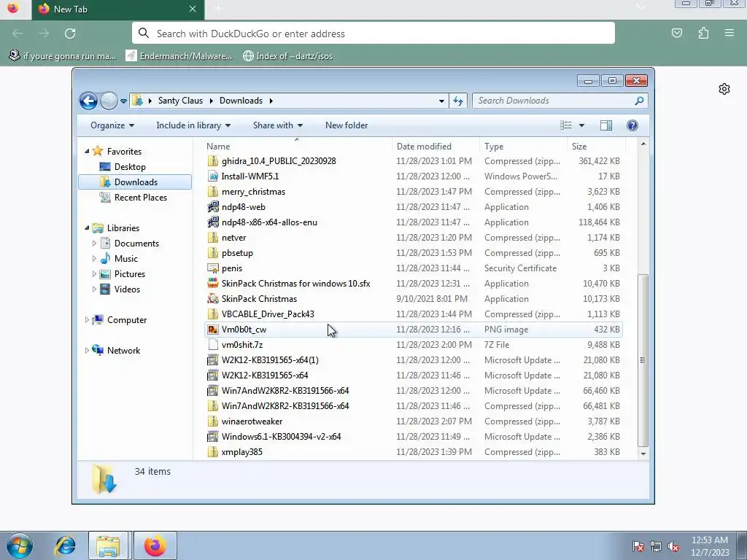Select the 9/10/2021 SkinPack Christmas application icon
This screenshot has width=747, height=560.
pyautogui.click(x=213, y=298)
